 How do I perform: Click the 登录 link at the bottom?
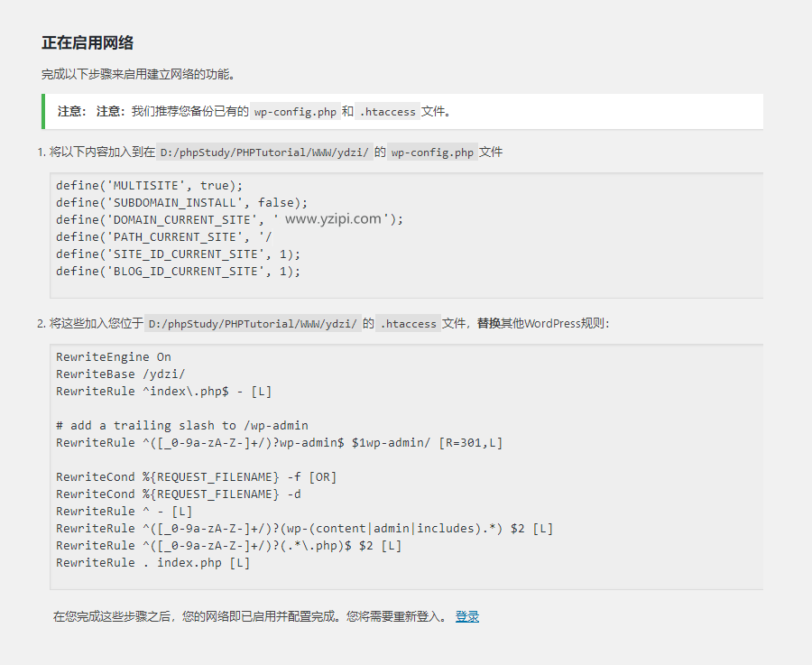tap(467, 616)
